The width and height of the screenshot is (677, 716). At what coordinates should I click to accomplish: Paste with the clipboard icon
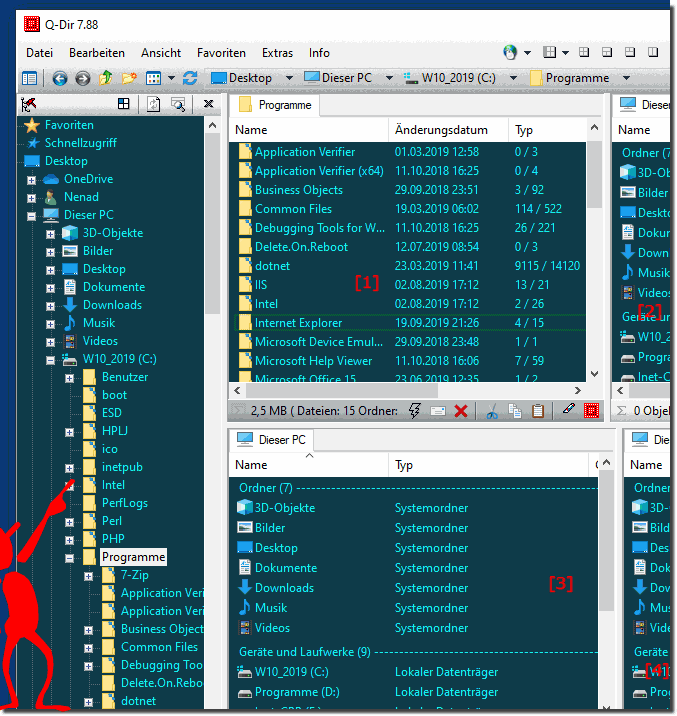(x=538, y=411)
